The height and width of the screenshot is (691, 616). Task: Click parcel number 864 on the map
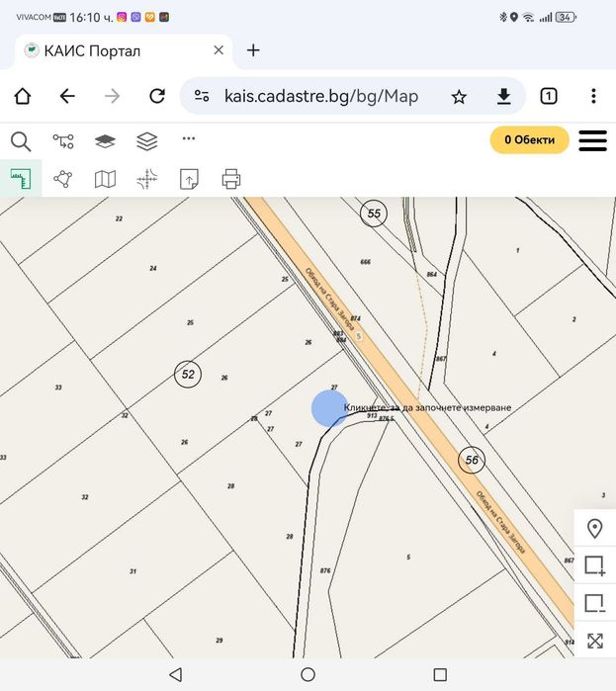(x=432, y=274)
